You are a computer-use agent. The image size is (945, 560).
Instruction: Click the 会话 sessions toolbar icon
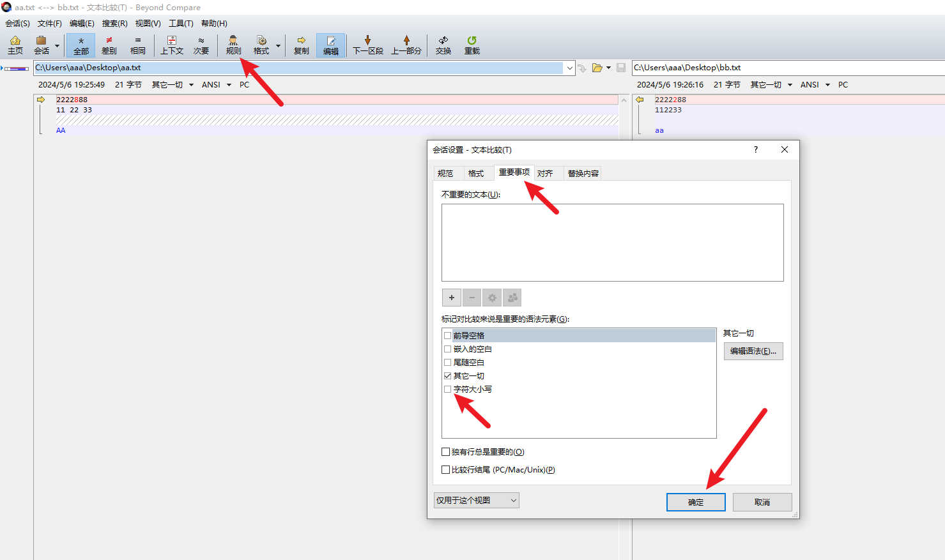tap(42, 45)
